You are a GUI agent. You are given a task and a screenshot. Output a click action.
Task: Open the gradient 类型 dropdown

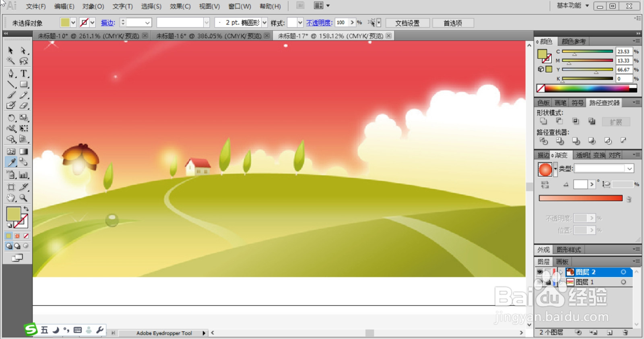pos(630,168)
